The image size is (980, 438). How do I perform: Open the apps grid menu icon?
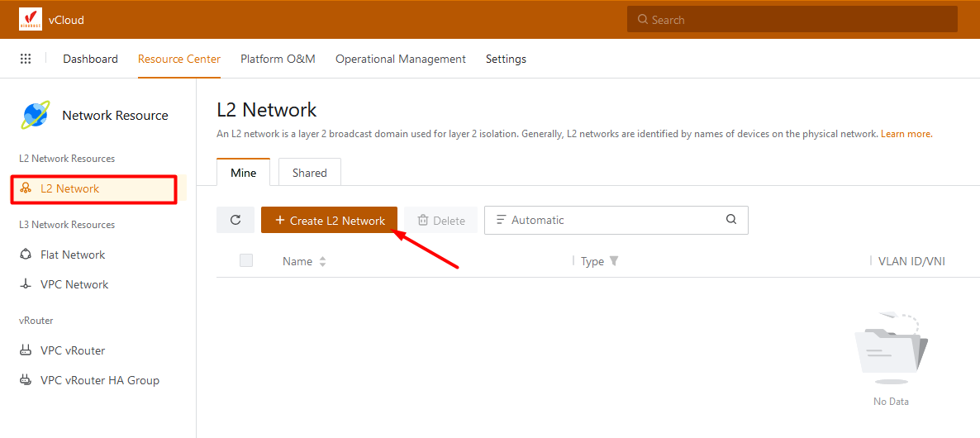(26, 59)
